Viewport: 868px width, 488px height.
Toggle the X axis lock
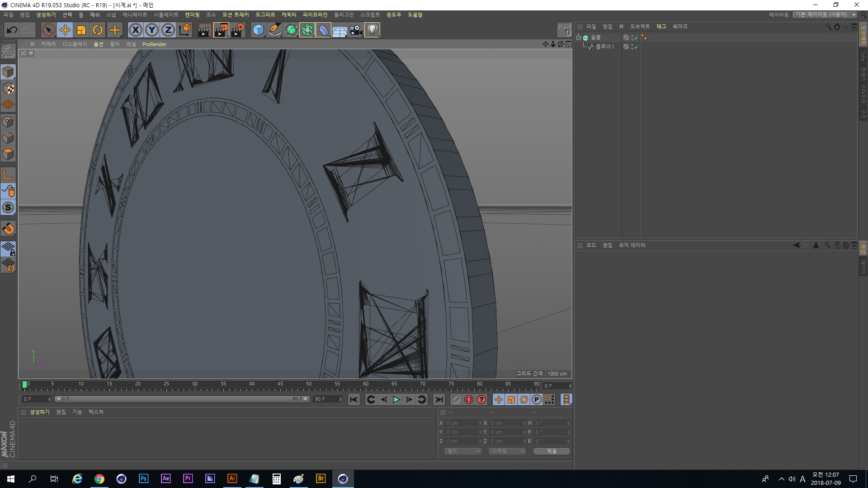pyautogui.click(x=135, y=30)
